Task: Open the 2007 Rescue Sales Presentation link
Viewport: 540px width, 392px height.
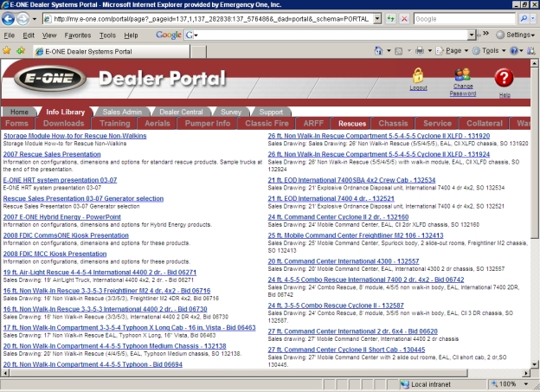Action: [x=52, y=154]
